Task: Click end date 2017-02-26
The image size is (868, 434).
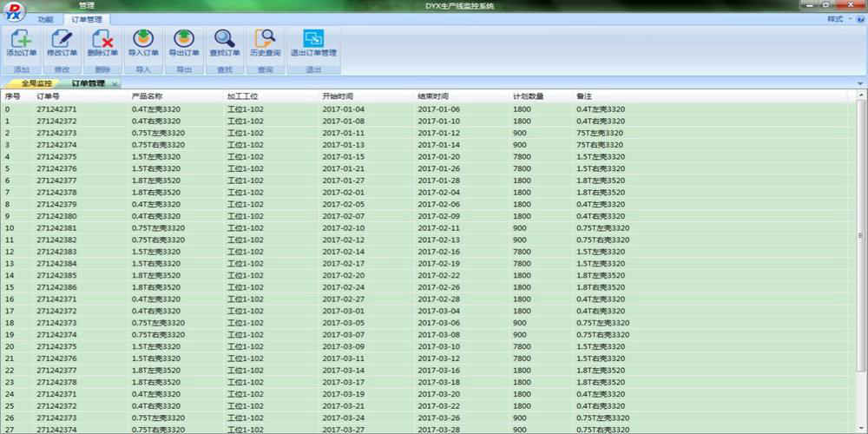Action: (439, 287)
